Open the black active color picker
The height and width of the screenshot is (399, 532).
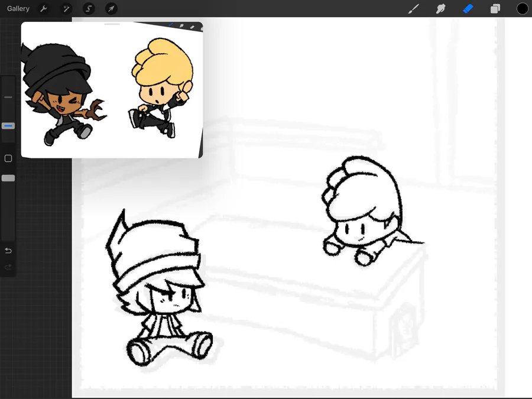point(522,8)
